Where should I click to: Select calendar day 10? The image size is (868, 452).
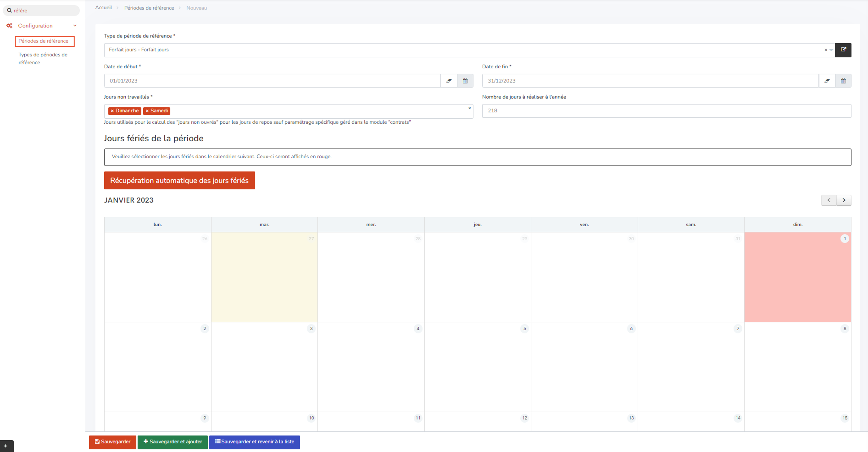[x=265, y=422]
